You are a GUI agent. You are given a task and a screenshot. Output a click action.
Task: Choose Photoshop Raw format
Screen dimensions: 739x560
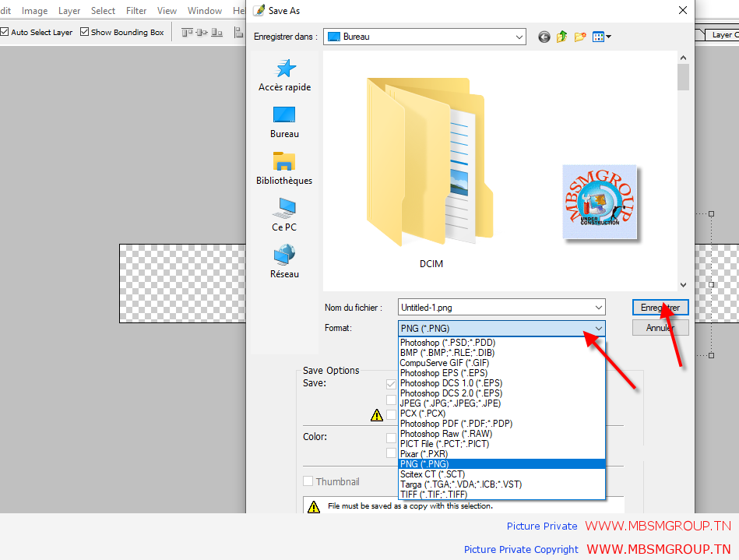pyautogui.click(x=501, y=434)
